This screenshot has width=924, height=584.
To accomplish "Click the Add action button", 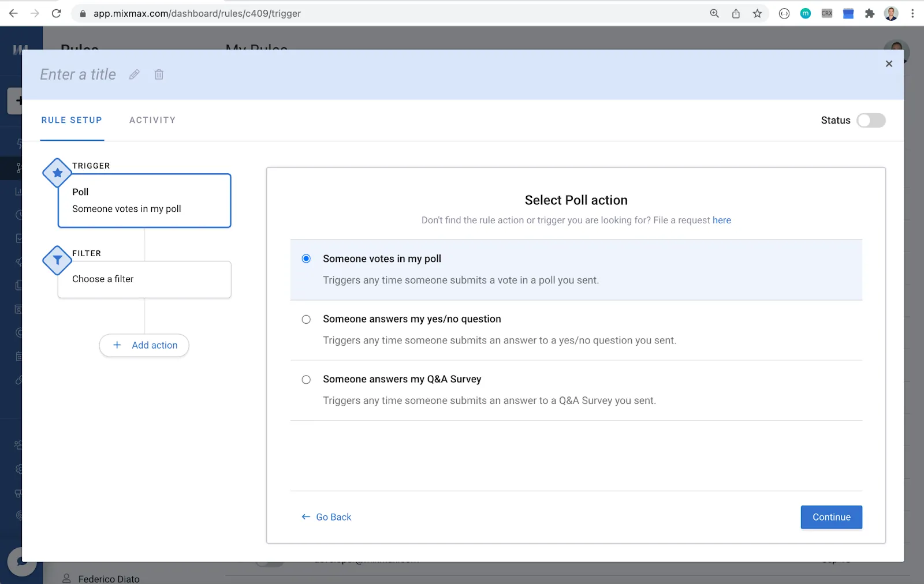I will click(x=144, y=345).
